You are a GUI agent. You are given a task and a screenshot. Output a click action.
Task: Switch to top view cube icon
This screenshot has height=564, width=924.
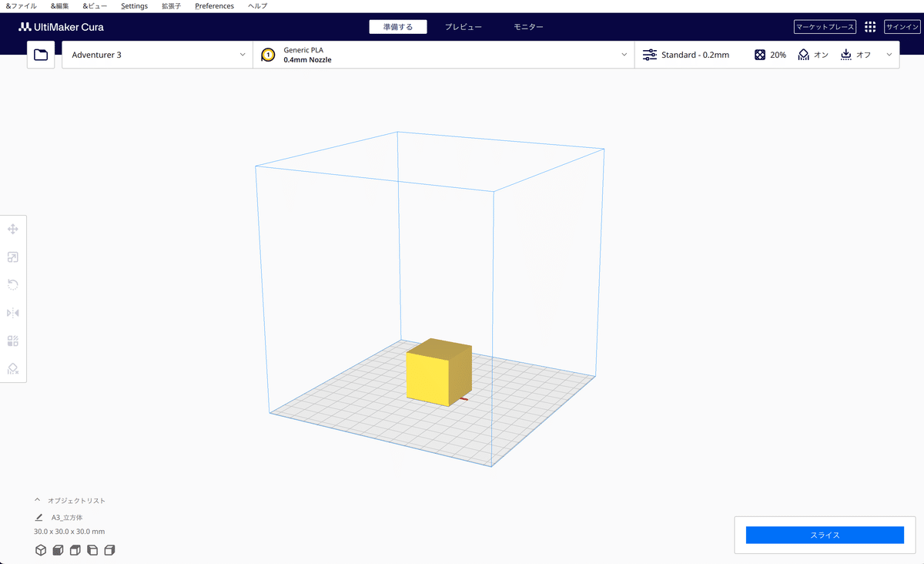pos(75,550)
